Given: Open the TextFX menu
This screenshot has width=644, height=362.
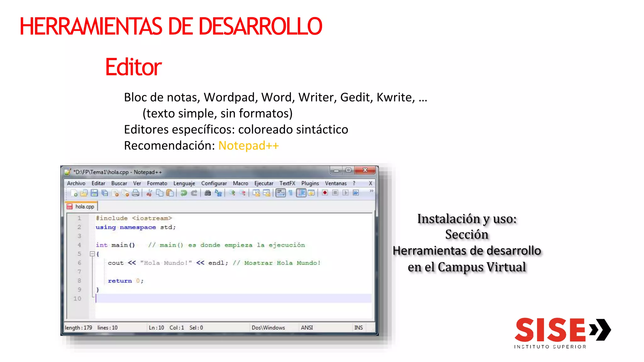Looking at the screenshot, I should pos(287,183).
